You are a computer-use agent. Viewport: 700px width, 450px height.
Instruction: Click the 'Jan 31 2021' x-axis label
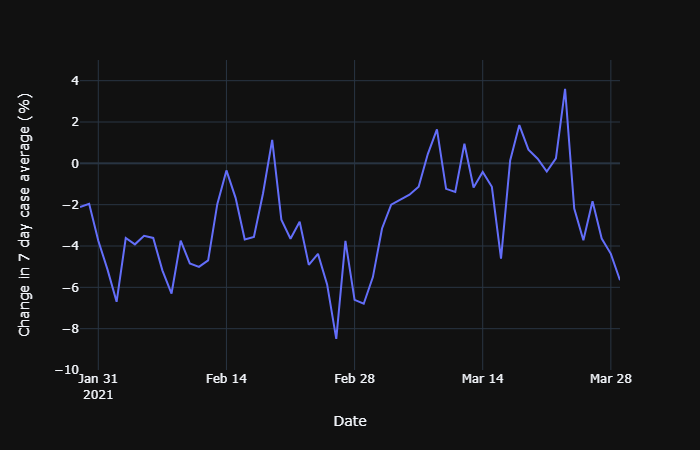tap(98, 386)
